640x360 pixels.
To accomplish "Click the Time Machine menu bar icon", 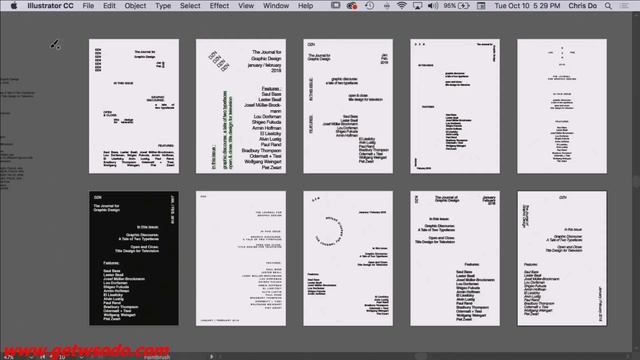I will pyautogui.click(x=369, y=6).
